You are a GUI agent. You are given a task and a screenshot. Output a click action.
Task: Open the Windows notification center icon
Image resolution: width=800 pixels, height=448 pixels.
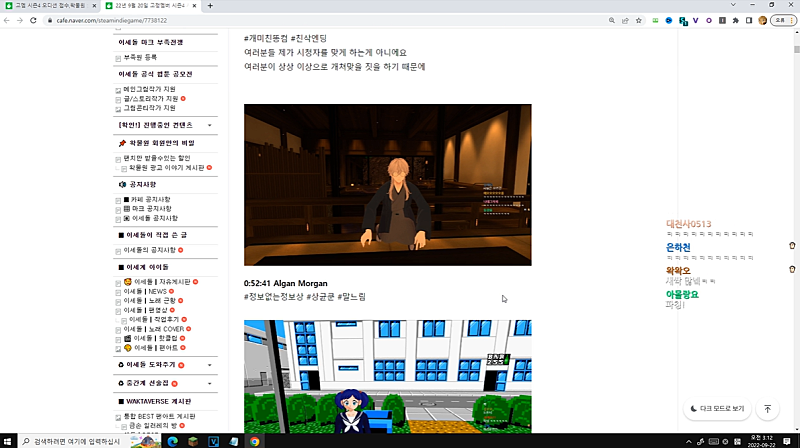(x=787, y=441)
